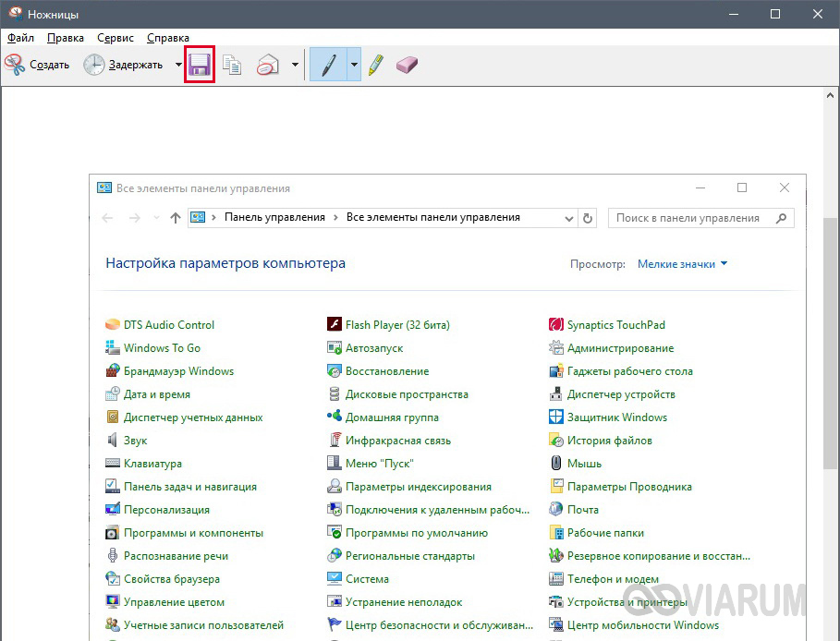
Task: Go up one level in Control Panel
Action: 176,218
